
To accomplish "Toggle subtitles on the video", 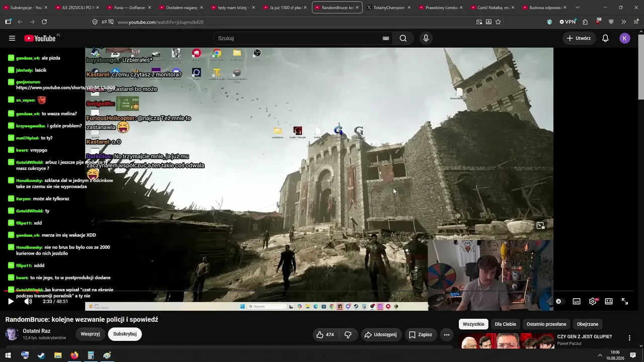I will (x=577, y=302).
